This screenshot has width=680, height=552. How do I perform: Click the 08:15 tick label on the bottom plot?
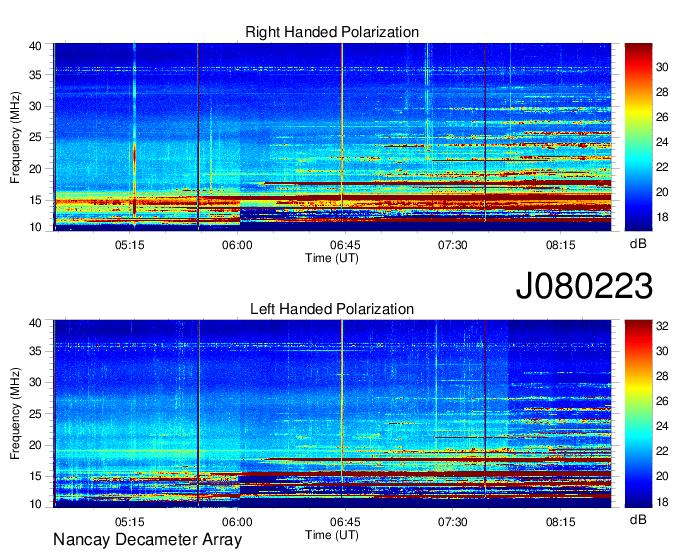pyautogui.click(x=560, y=522)
